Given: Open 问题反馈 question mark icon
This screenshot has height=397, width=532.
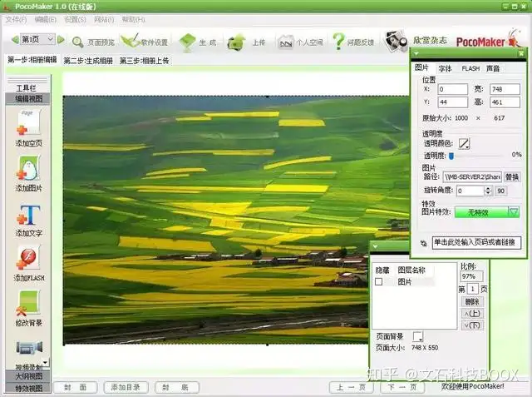Looking at the screenshot, I should (338, 42).
